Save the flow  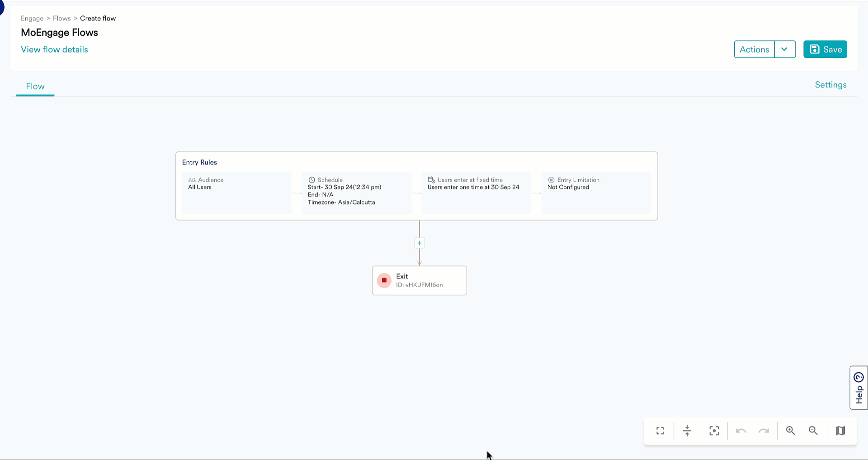click(825, 49)
